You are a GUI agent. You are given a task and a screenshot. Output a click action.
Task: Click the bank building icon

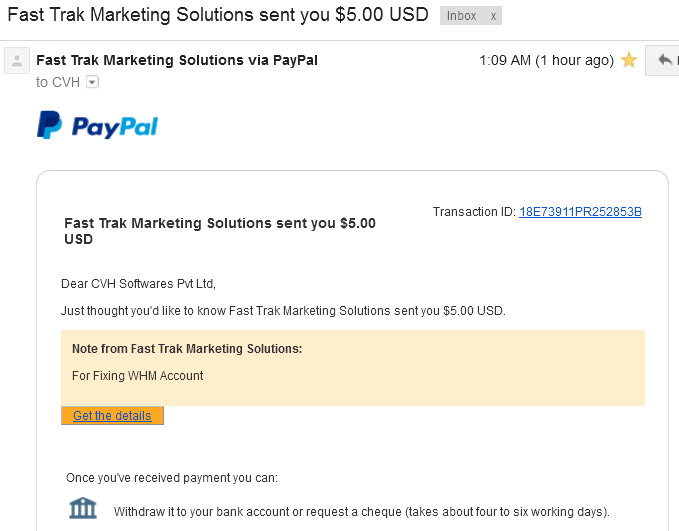83,509
